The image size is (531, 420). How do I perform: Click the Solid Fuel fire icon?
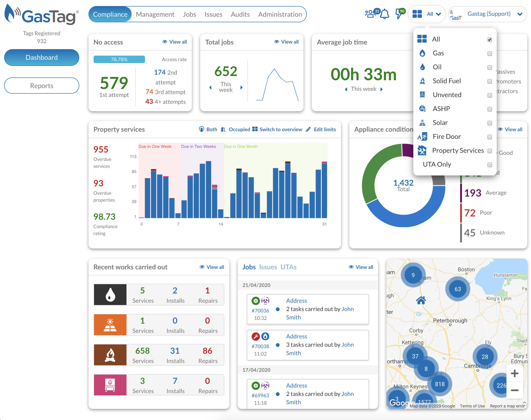pos(422,81)
